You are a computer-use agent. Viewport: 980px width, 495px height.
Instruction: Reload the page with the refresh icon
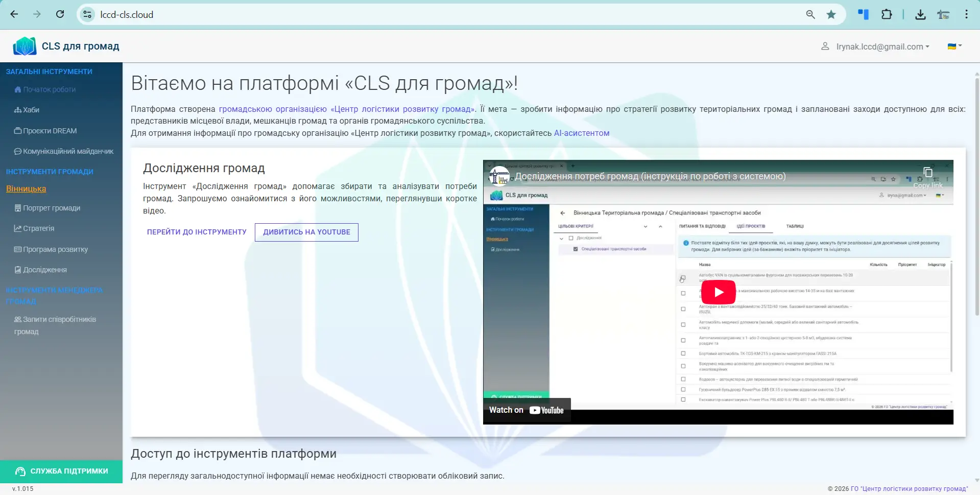tap(60, 14)
